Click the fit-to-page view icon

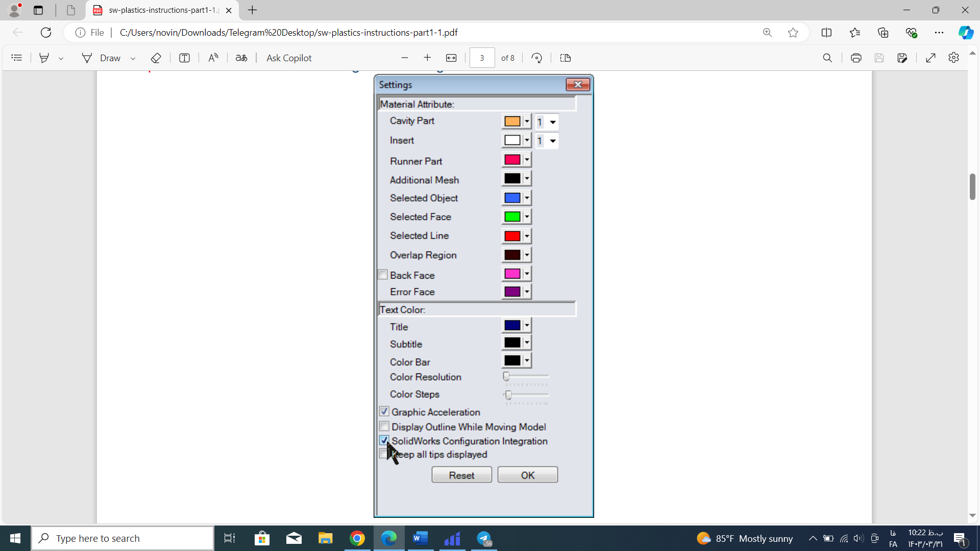click(x=451, y=59)
